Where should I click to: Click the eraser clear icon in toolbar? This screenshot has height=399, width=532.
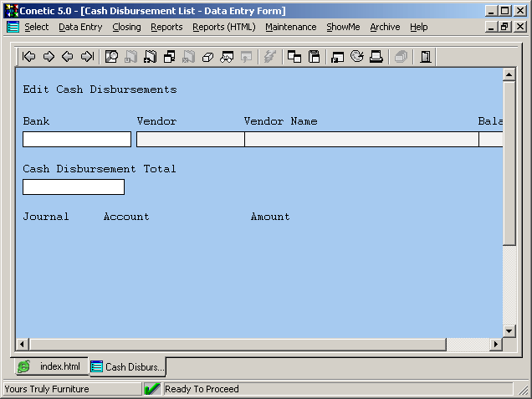click(208, 57)
